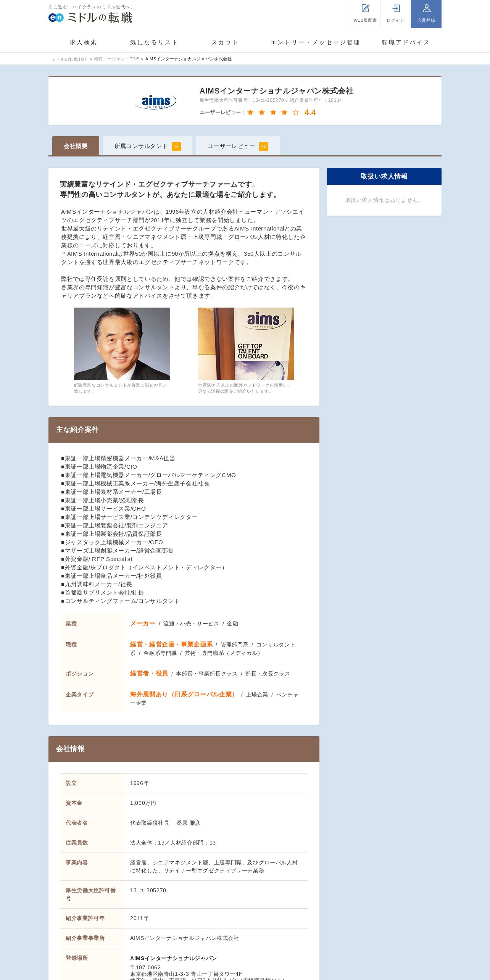Click the aims GET TOP TALENT ON BOARD photo
Viewport: 490px width, 980px height.
pos(246,343)
